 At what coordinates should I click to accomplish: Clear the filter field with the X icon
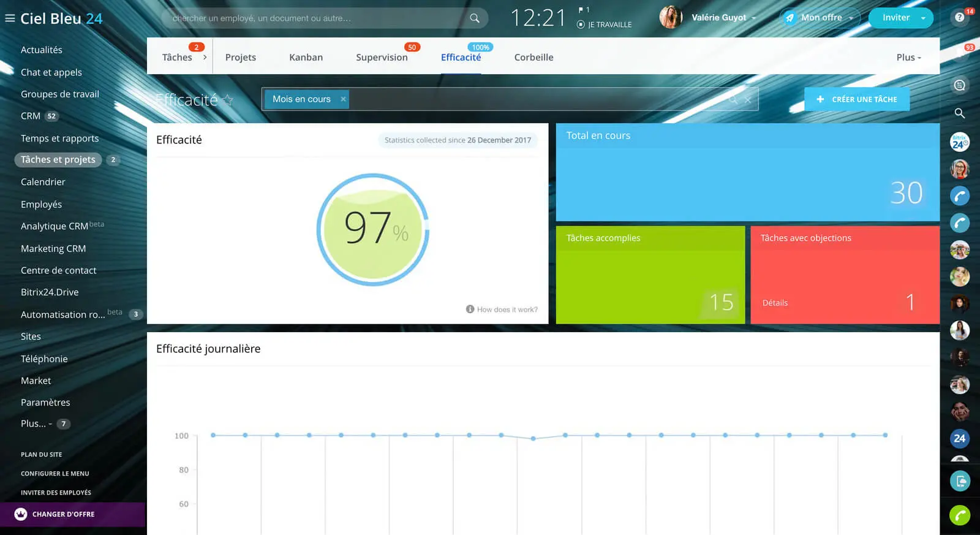point(747,100)
